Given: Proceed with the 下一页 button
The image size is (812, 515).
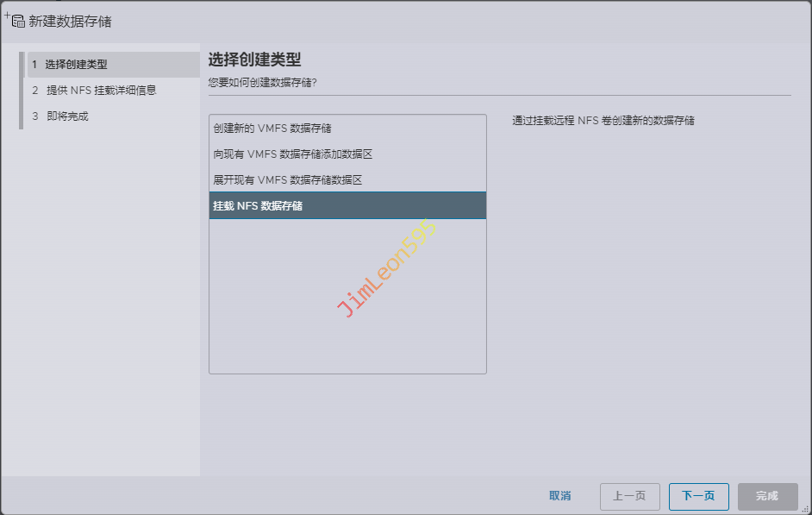Looking at the screenshot, I should tap(698, 496).
